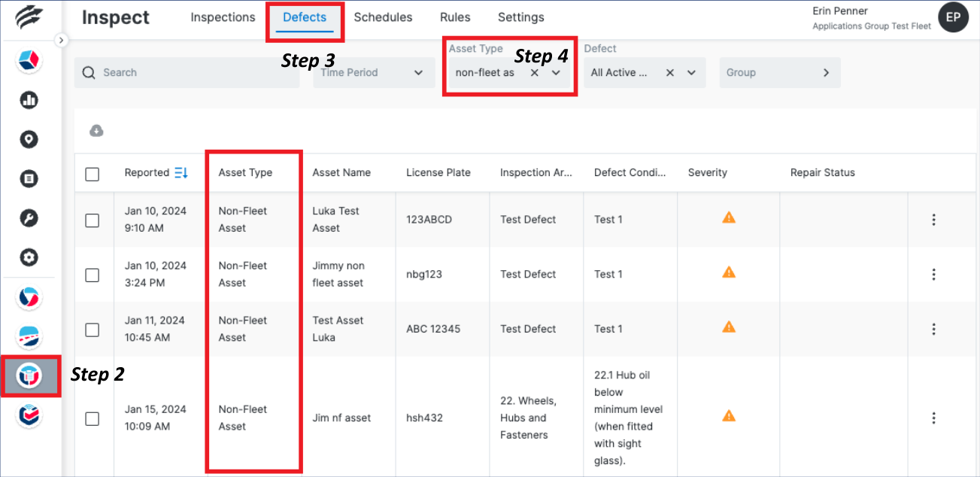
Task: Tick the checkbox beside Luka Test Asset row
Action: (x=93, y=220)
